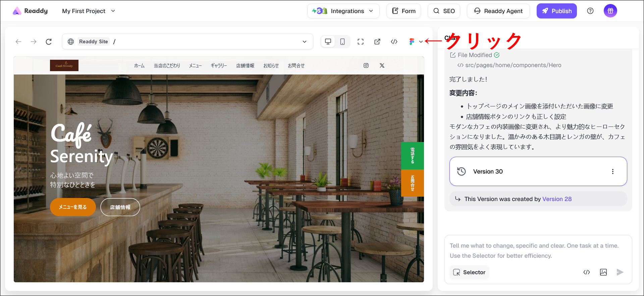Open the Version 30 options menu

coord(613,171)
